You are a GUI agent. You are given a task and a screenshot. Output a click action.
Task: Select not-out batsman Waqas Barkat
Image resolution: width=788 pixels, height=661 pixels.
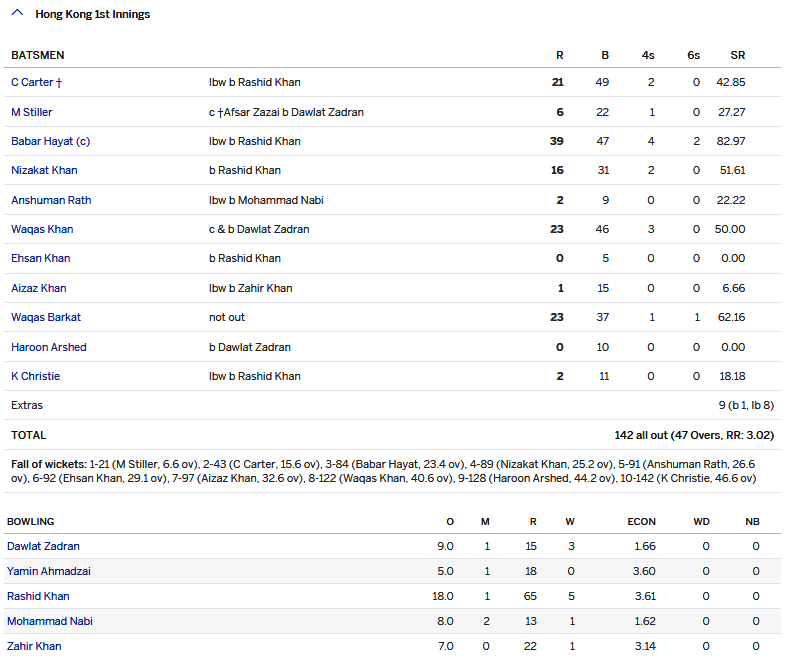(46, 317)
